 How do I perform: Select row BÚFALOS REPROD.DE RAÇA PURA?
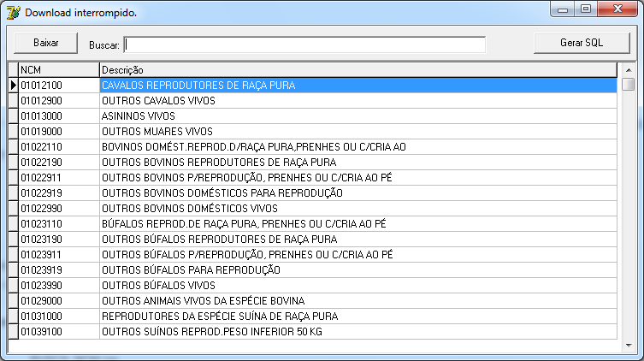[358, 224]
